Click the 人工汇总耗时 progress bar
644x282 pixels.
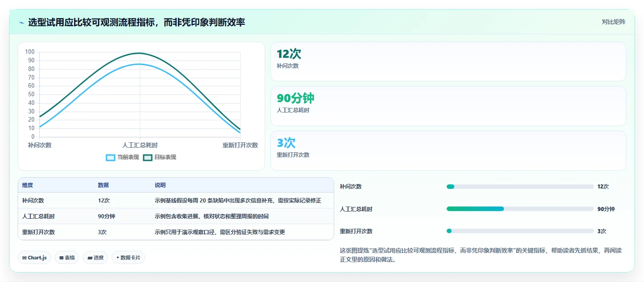[520, 209]
